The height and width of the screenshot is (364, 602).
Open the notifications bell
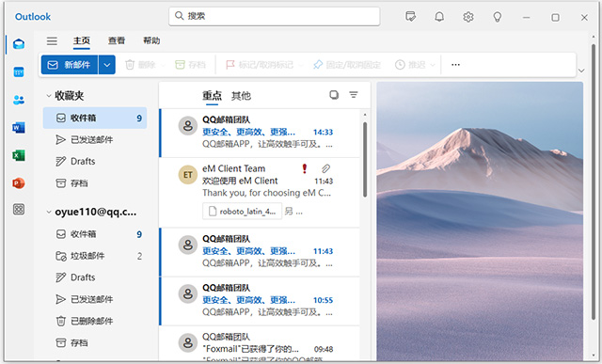pos(439,17)
